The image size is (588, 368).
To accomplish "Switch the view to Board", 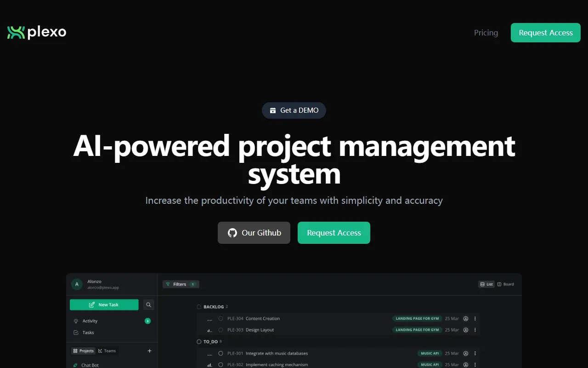I will pyautogui.click(x=506, y=284).
